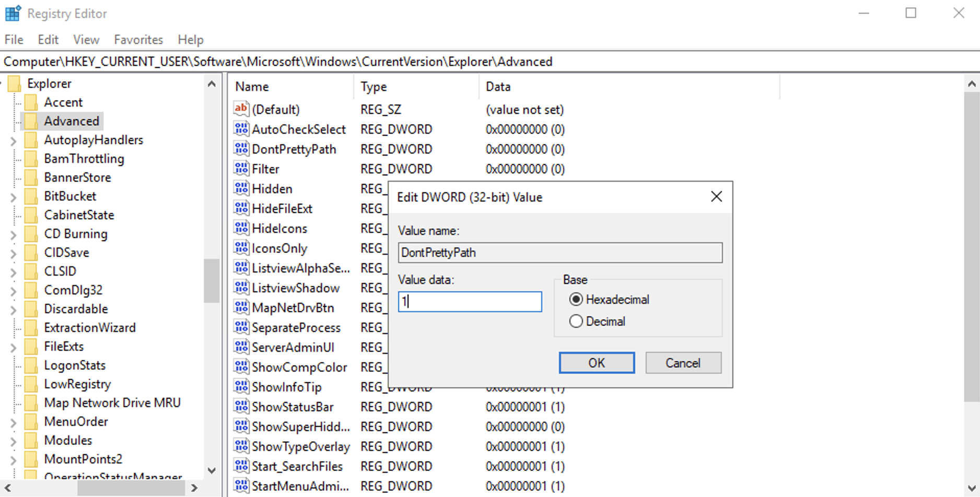Click the tree pane scroll down arrow

coord(212,470)
